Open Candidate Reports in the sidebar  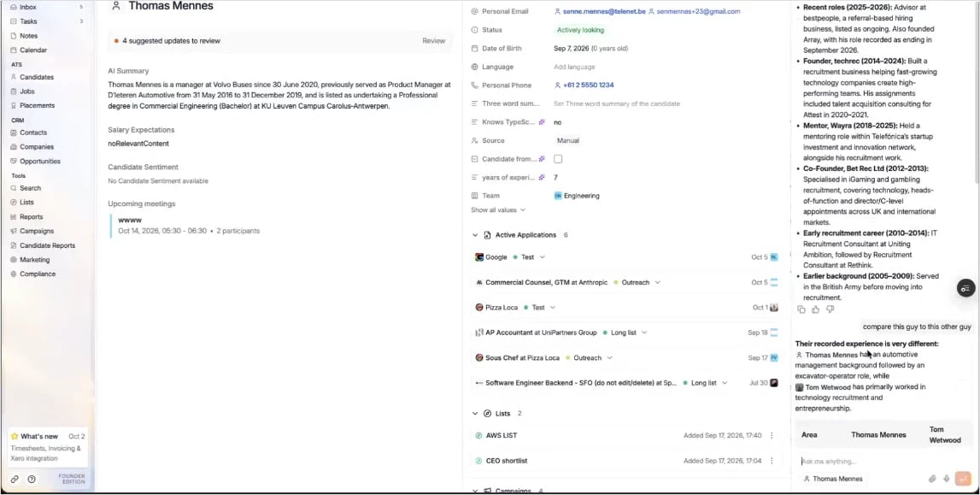point(47,245)
